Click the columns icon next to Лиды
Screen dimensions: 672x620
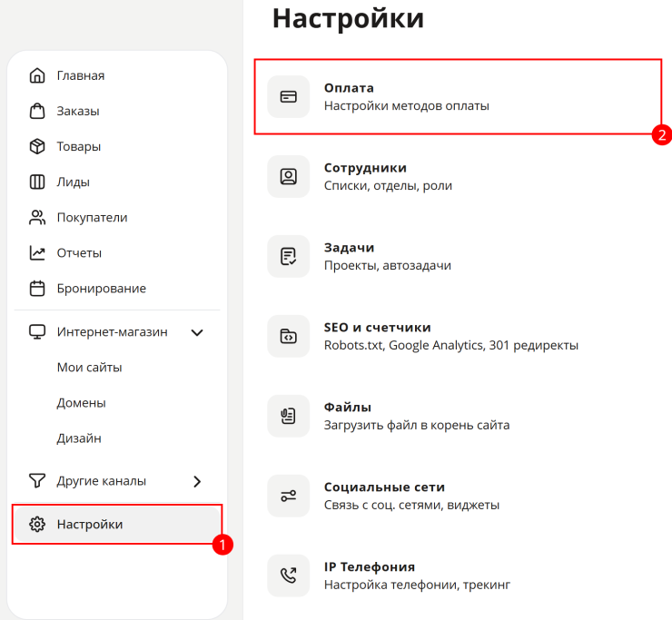pos(37,182)
